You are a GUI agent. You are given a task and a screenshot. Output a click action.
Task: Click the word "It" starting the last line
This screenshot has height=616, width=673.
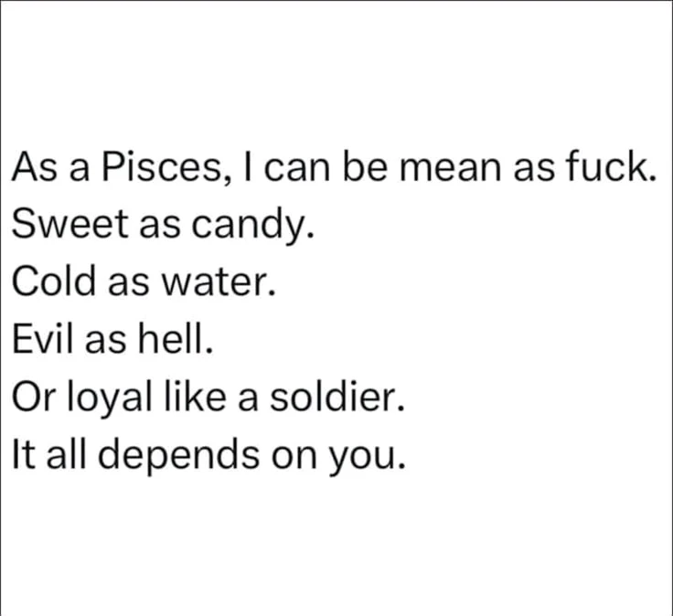[22, 455]
